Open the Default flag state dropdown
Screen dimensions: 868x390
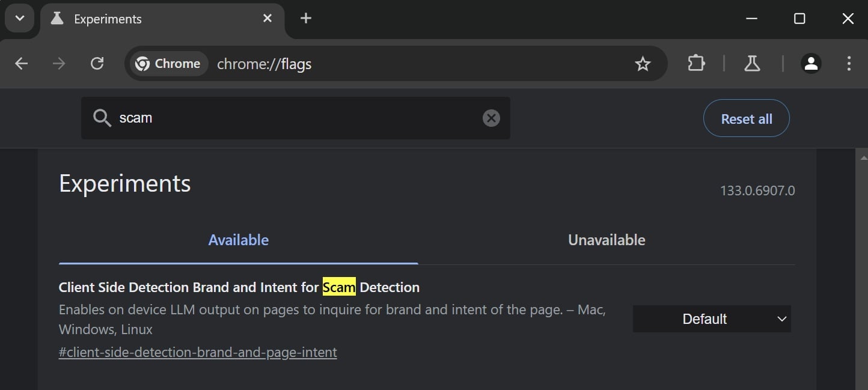click(712, 319)
